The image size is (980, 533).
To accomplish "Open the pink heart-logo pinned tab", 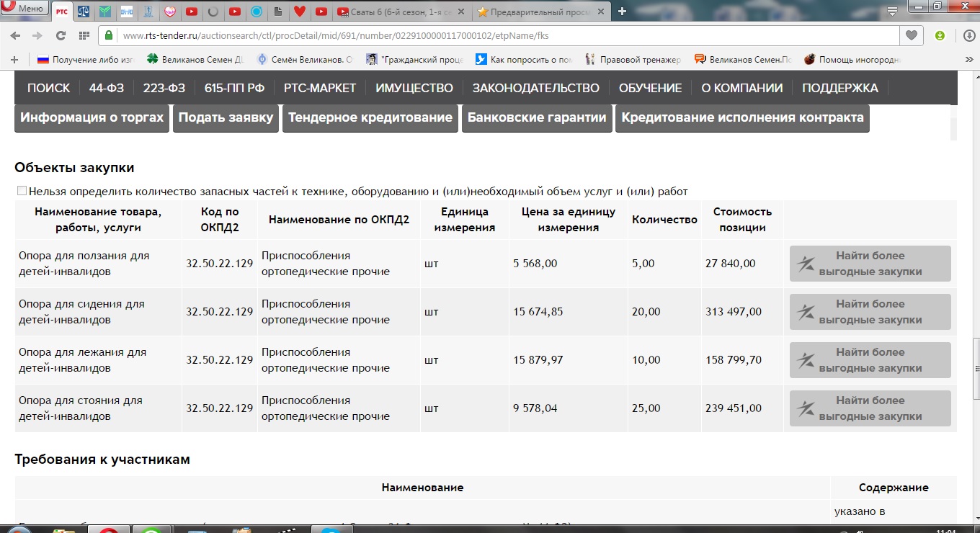I will [171, 12].
